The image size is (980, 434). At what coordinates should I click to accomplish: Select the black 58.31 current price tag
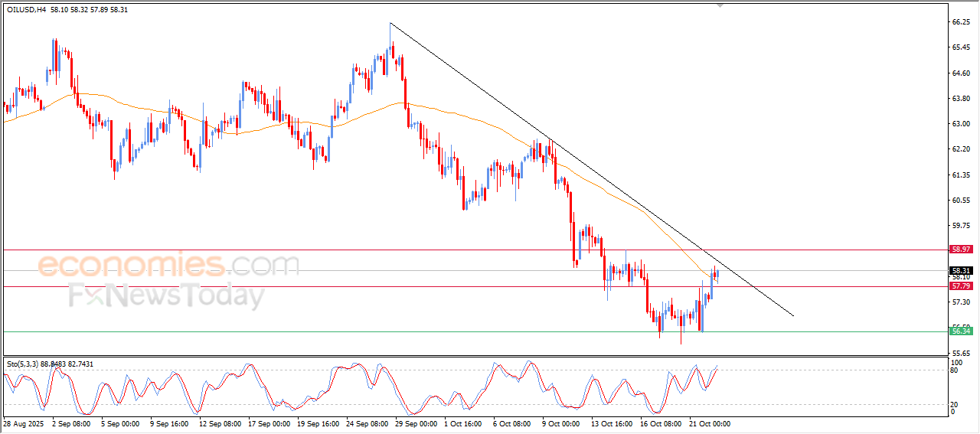961,270
